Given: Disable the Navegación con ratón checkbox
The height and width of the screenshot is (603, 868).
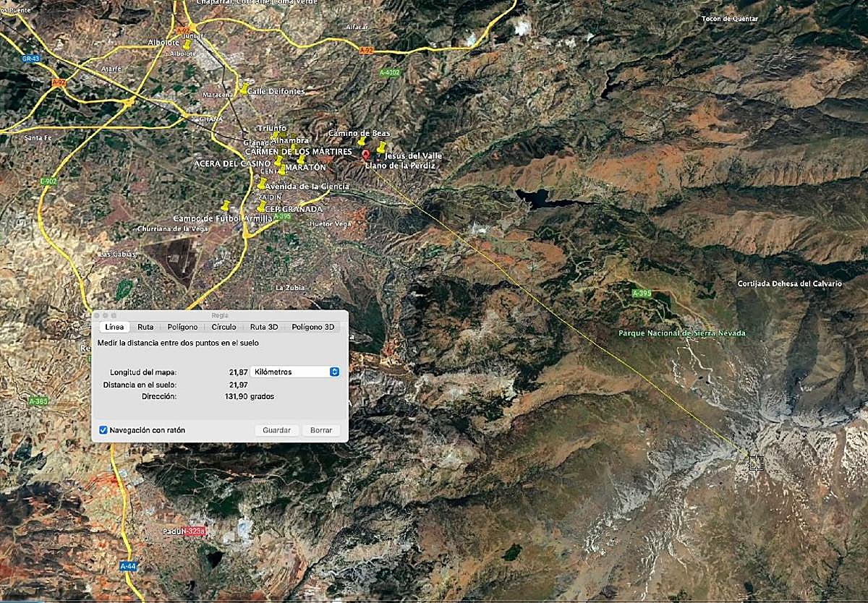Looking at the screenshot, I should tap(103, 429).
